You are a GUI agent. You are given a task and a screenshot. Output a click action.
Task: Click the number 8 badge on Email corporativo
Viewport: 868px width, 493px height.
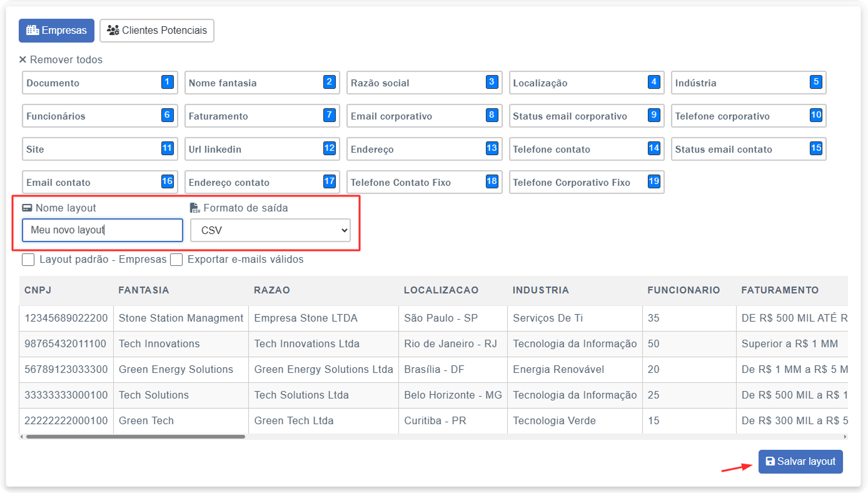[x=492, y=115]
